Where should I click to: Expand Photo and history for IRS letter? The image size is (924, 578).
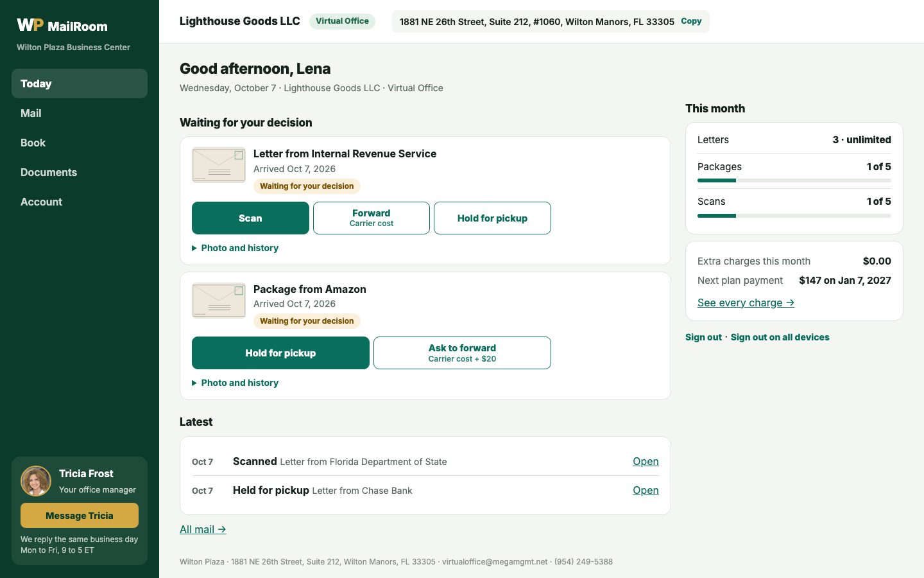(235, 248)
